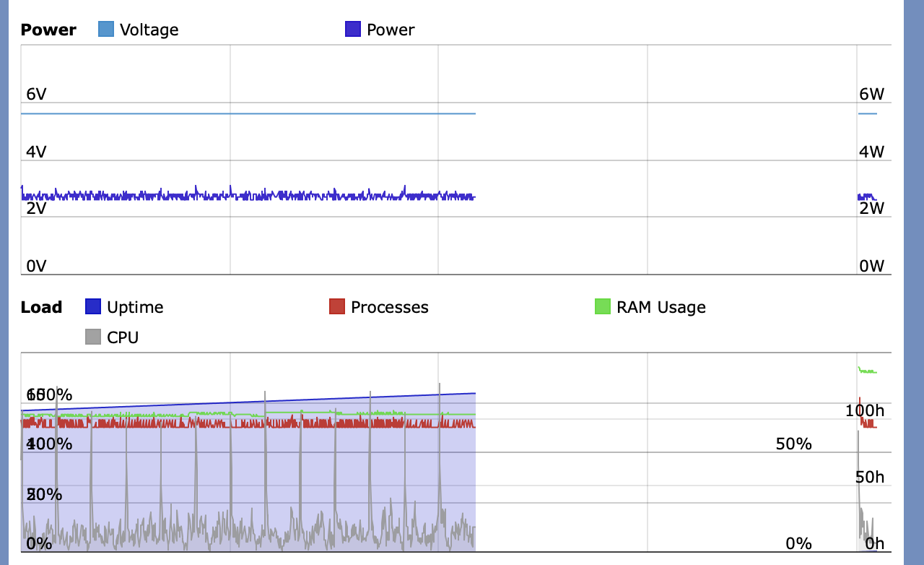Click the CPU legend gray swatch
Viewport: 924px width, 565px height.
[x=93, y=337]
